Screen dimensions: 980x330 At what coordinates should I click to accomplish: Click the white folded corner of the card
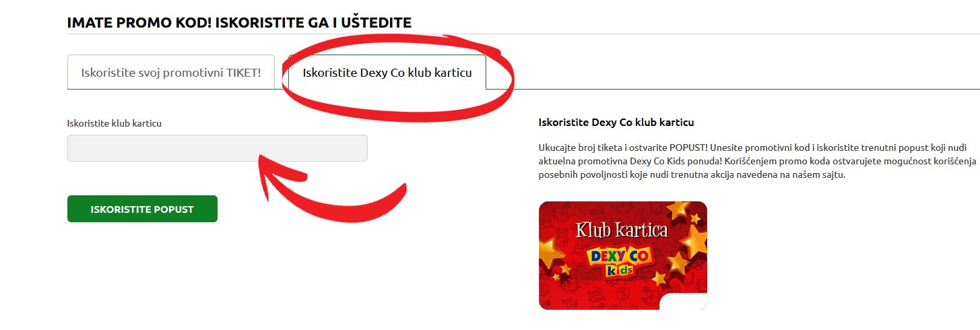[x=684, y=302]
